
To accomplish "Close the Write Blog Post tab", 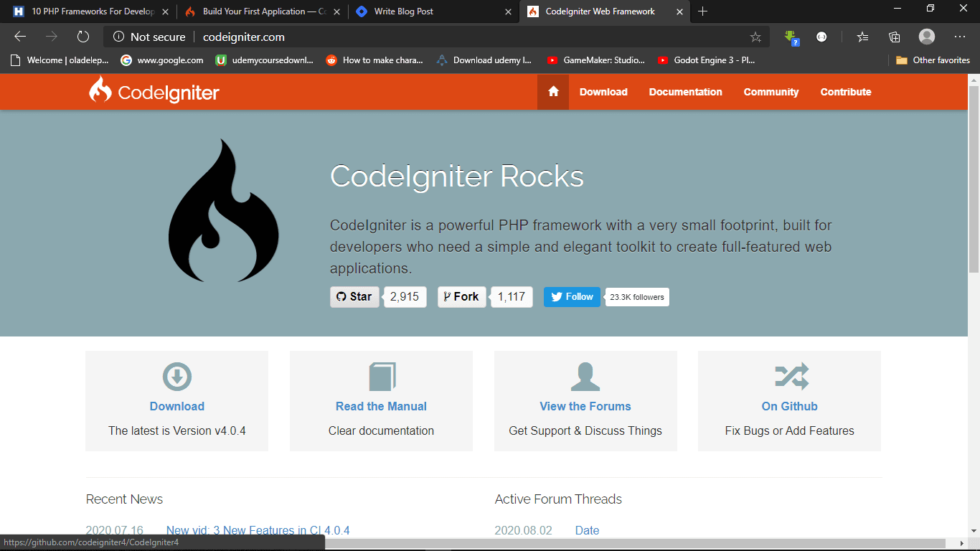I will [x=508, y=11].
